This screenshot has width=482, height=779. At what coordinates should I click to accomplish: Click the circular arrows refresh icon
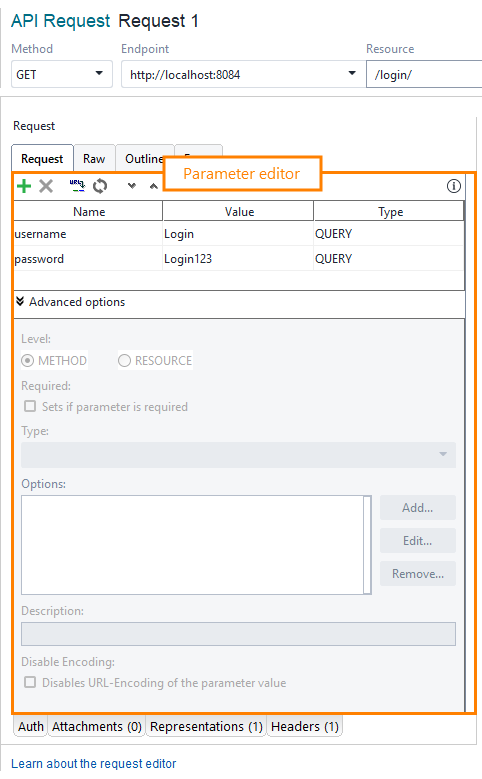tap(100, 186)
